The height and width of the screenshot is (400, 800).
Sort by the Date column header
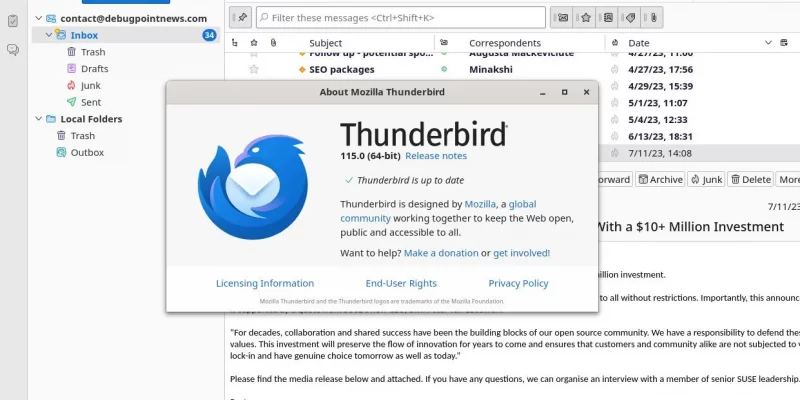638,43
